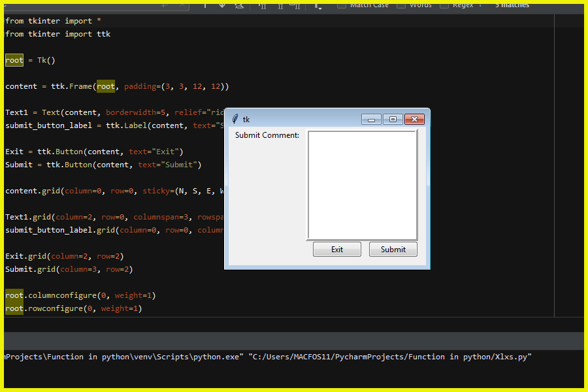Click the 'Submit Comment:' label

[267, 135]
